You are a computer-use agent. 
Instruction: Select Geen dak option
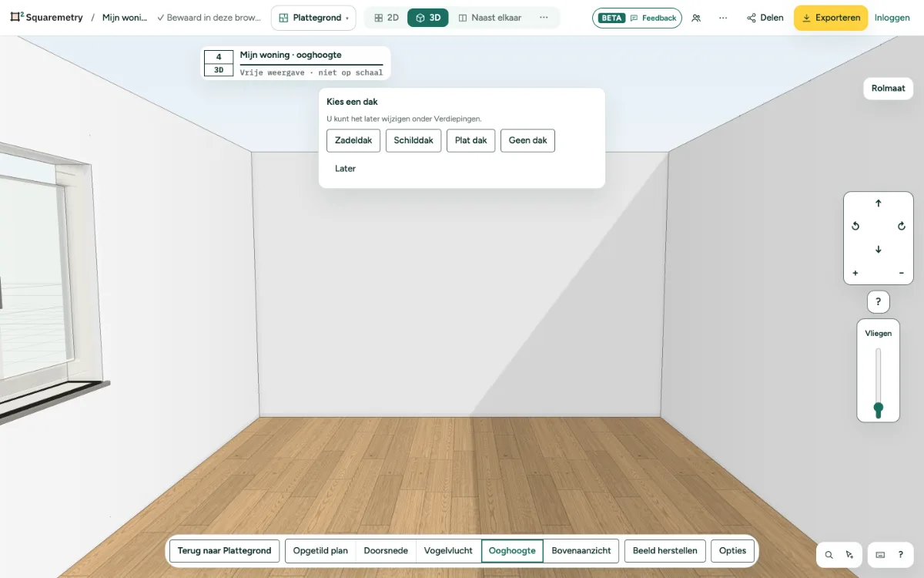pyautogui.click(x=528, y=141)
